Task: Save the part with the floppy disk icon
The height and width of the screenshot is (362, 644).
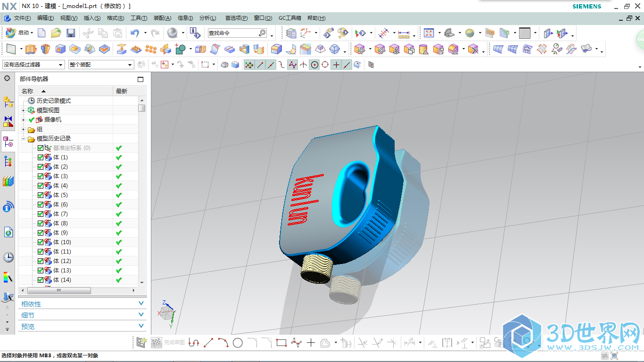Action: click(x=71, y=33)
